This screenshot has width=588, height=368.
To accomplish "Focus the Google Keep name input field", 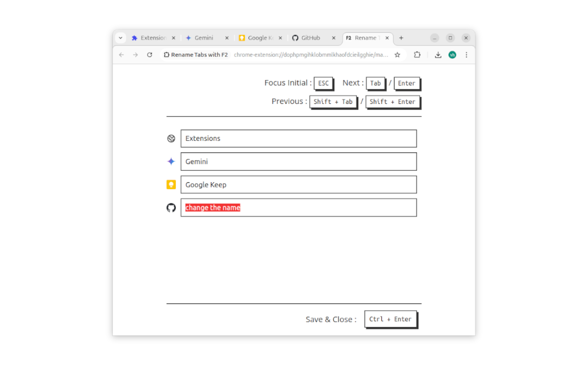I will point(299,184).
